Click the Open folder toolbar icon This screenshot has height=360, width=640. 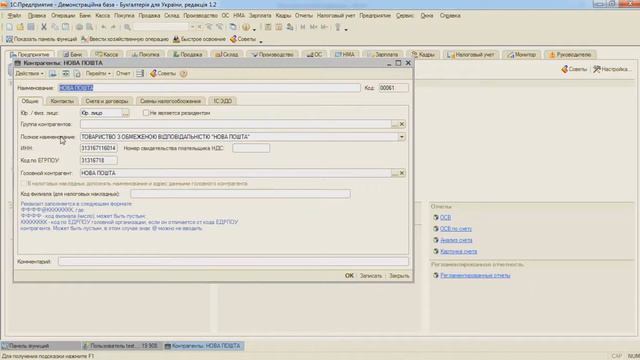[20, 27]
